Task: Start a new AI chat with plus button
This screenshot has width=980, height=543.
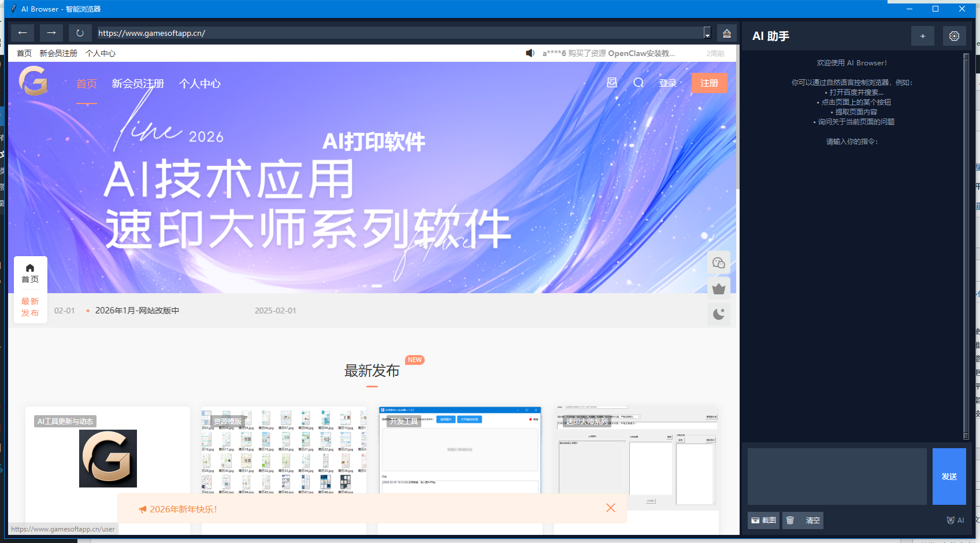Action: (923, 36)
